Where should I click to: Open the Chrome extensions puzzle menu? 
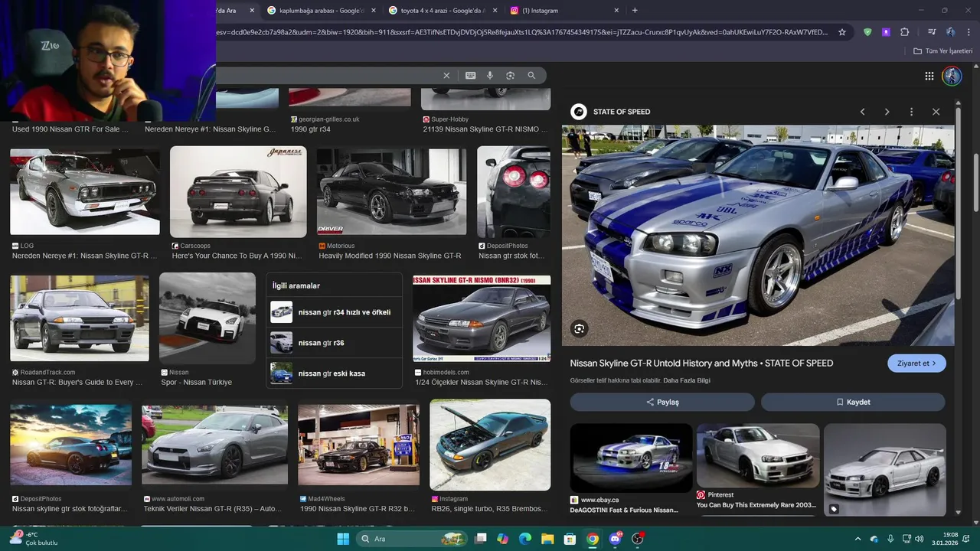click(904, 32)
